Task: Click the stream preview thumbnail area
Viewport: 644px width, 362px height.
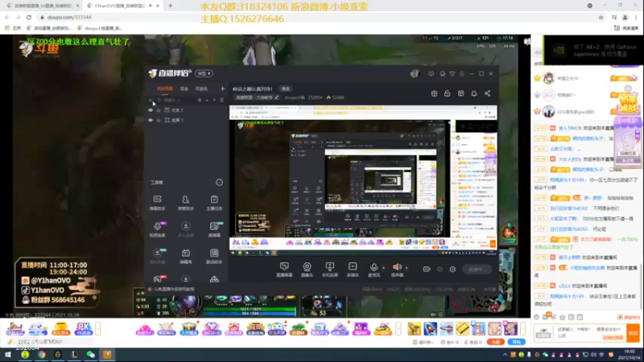Action: (363, 180)
